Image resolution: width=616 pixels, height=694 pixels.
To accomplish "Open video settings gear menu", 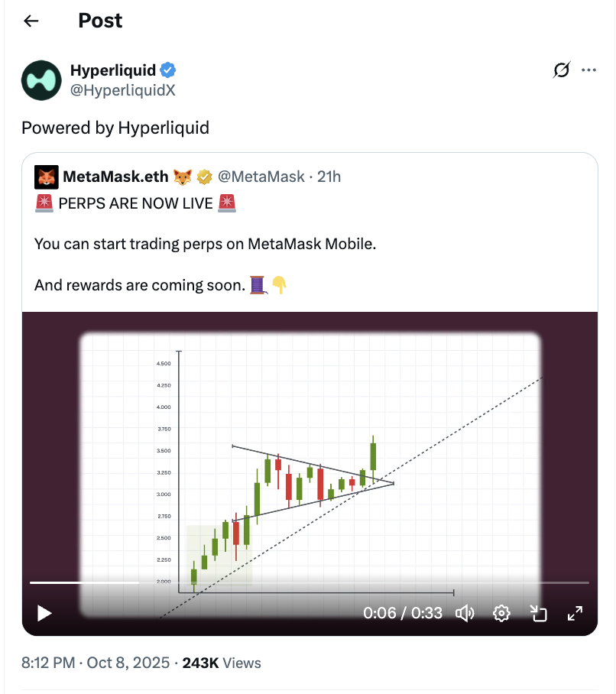I will [501, 613].
